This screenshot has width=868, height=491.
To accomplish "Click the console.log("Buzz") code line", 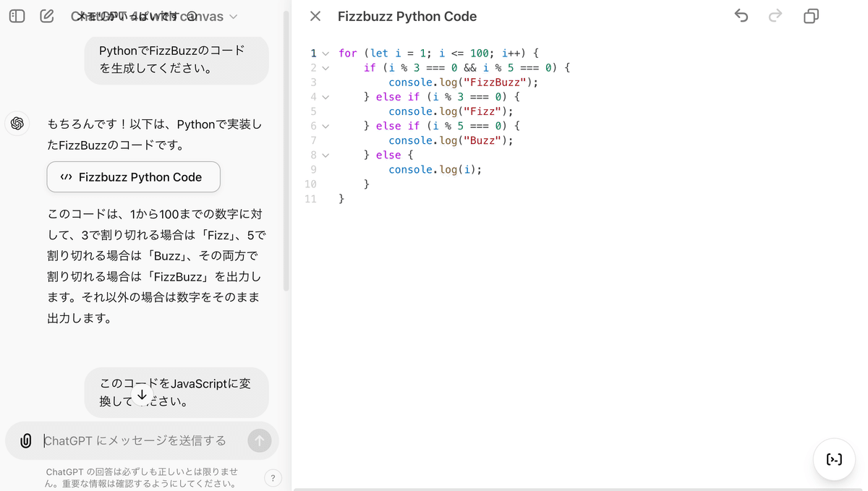I will click(x=451, y=140).
